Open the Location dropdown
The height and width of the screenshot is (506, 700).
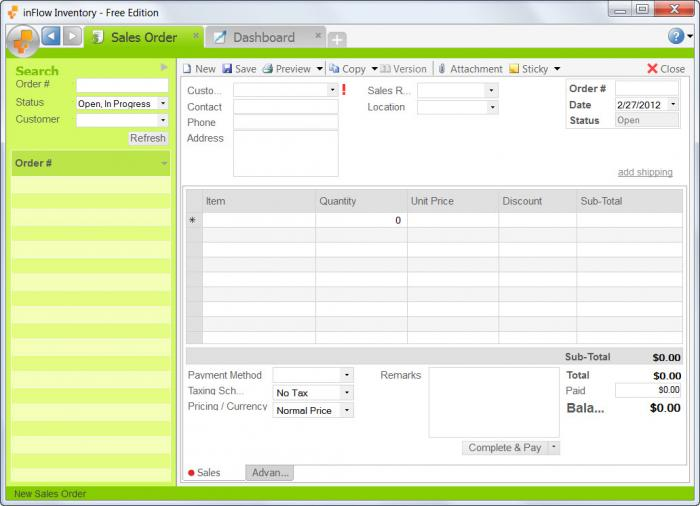click(x=492, y=107)
